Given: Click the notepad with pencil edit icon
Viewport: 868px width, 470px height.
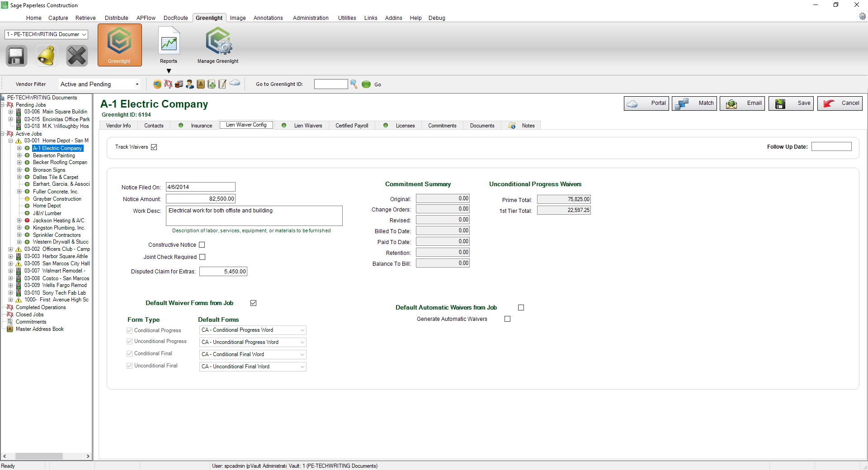Looking at the screenshot, I should coord(222,84).
